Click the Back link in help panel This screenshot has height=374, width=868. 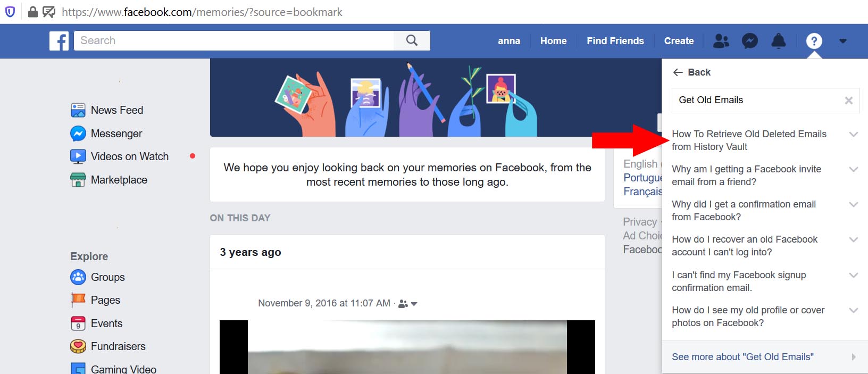(691, 72)
